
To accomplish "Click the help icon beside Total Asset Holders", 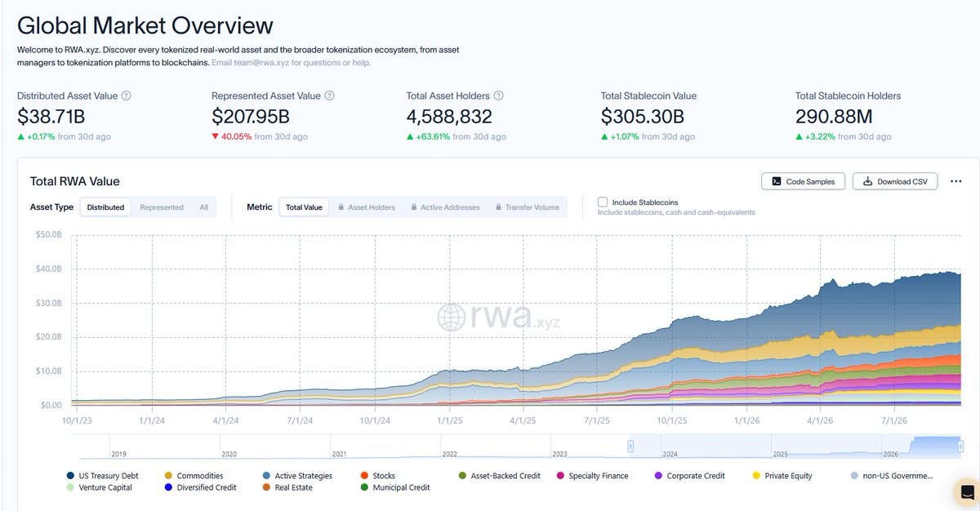I will click(498, 96).
